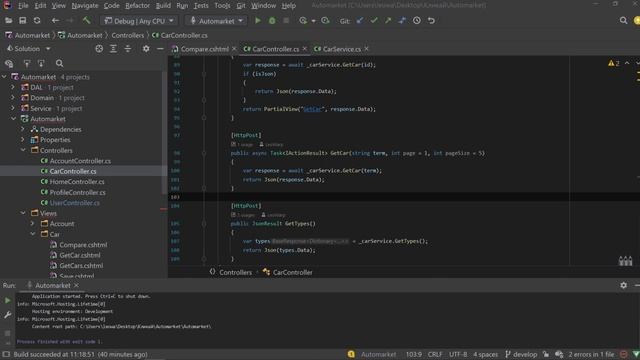Screen dimensions: 640x360
Task: Start debugging with the bug icon
Action: [x=272, y=20]
